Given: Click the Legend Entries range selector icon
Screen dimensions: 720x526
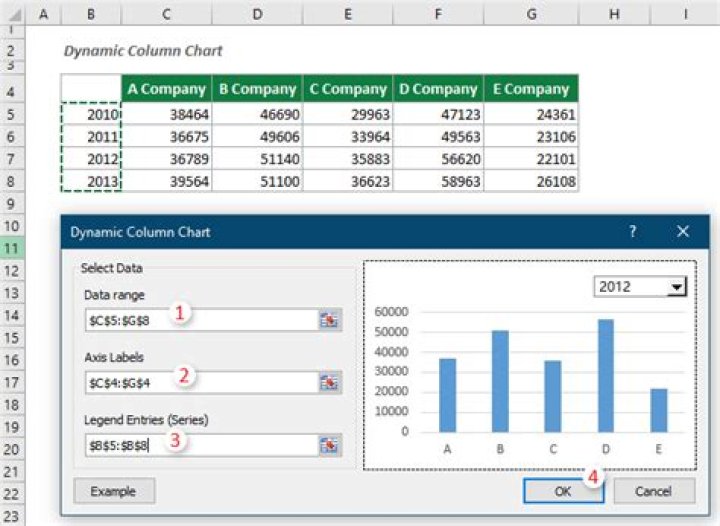Looking at the screenshot, I should (330, 445).
